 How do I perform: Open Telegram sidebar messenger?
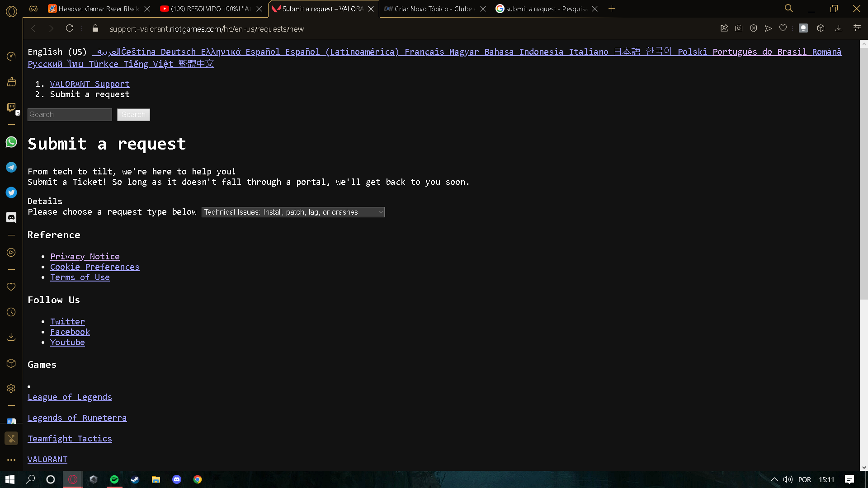tap(11, 167)
